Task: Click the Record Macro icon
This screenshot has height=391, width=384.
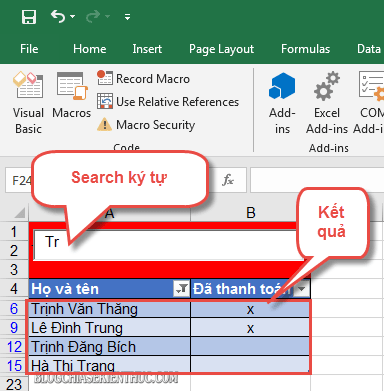Action: coord(105,78)
